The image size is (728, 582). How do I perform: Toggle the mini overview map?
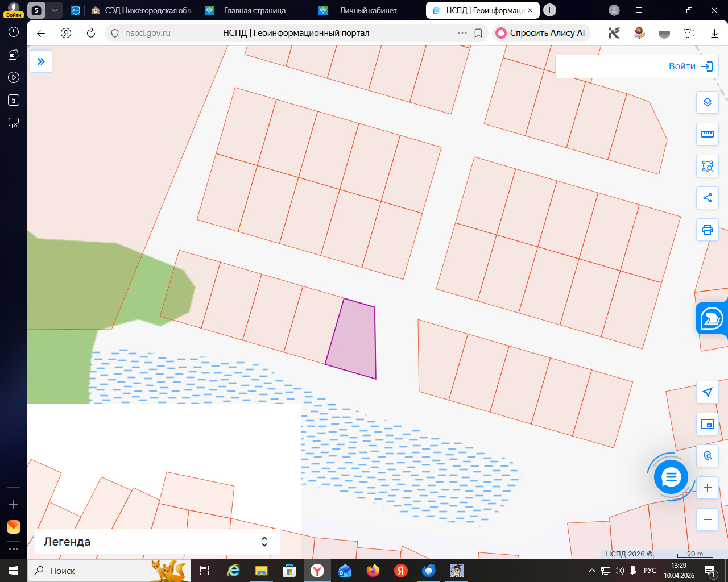(708, 424)
